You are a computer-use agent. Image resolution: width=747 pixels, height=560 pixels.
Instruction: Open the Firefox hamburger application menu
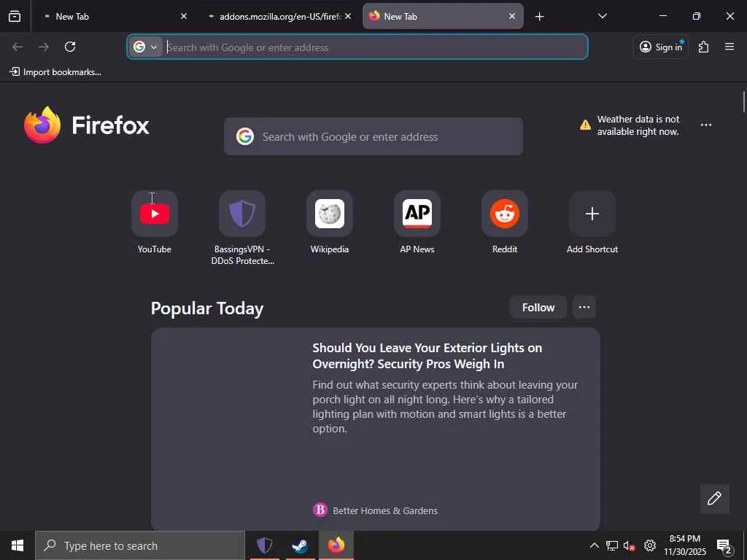(x=729, y=47)
